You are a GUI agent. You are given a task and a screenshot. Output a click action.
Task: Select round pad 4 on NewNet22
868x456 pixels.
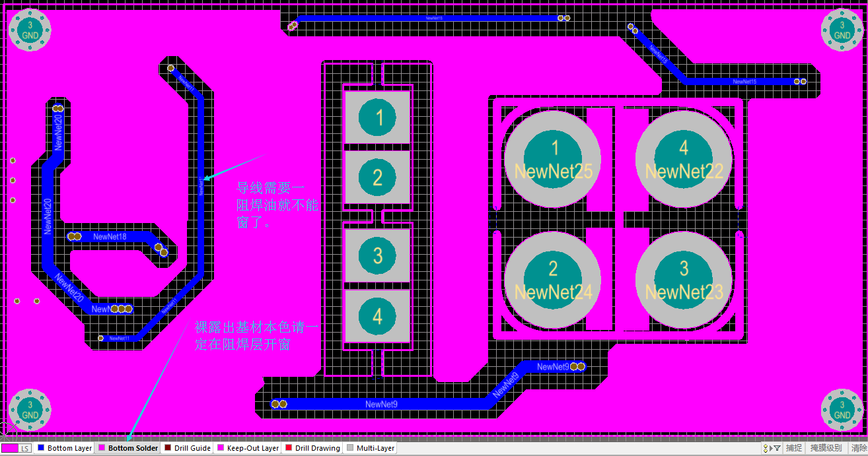coord(684,159)
